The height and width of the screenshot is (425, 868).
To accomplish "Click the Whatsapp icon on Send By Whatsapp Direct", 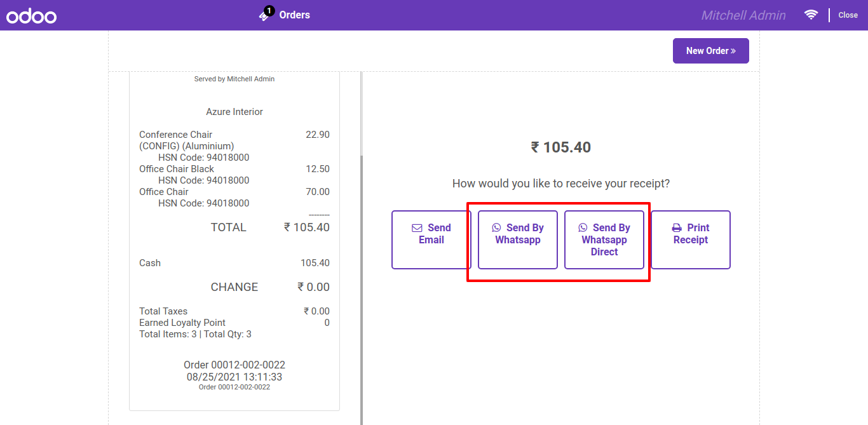I will point(583,227).
